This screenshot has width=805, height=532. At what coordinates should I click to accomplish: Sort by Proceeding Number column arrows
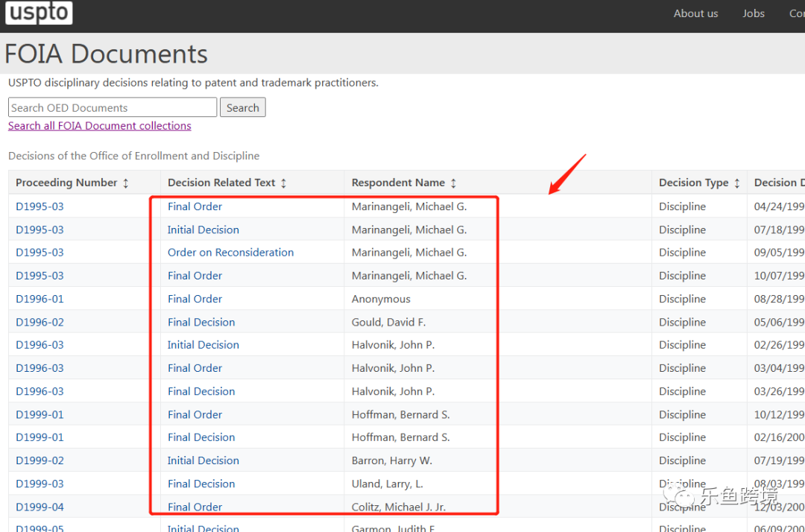click(x=126, y=183)
